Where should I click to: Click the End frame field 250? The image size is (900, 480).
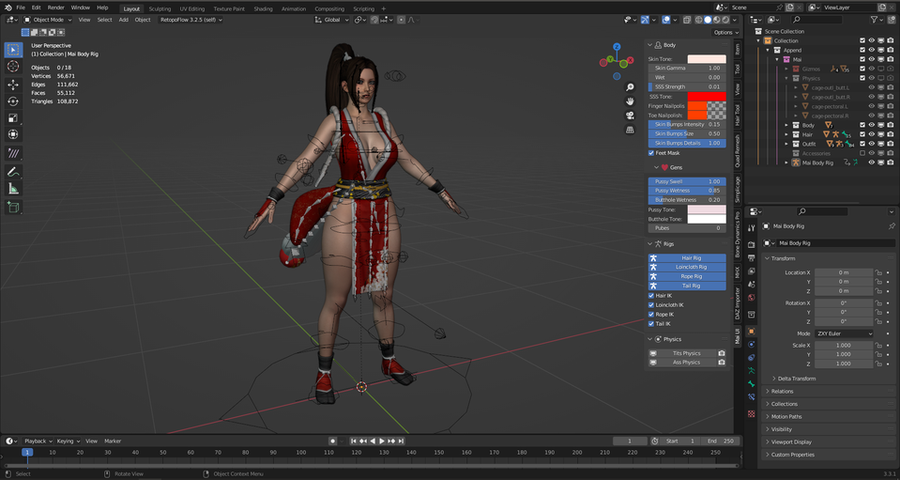click(720, 441)
